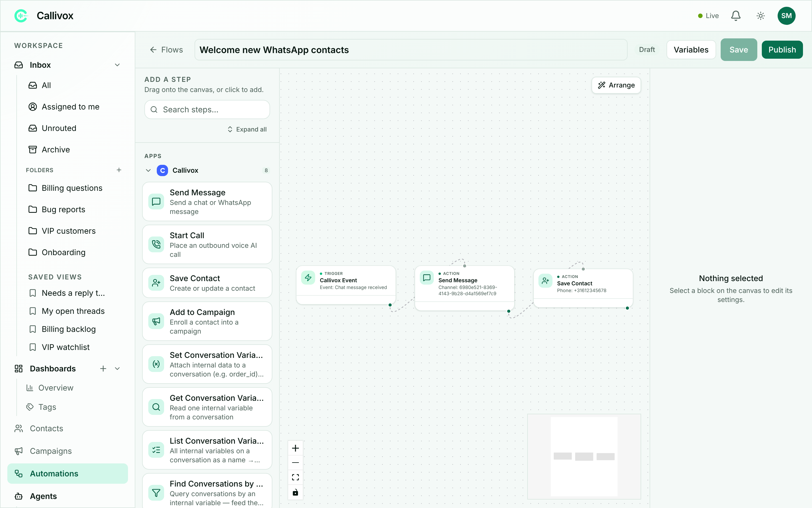Click the Dashboards section header
The image size is (812, 508).
coord(53,369)
